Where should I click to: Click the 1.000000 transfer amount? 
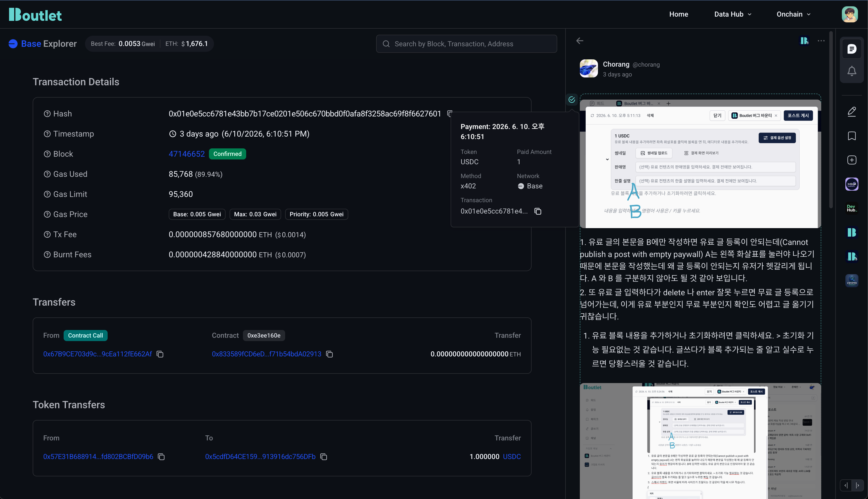(484, 457)
